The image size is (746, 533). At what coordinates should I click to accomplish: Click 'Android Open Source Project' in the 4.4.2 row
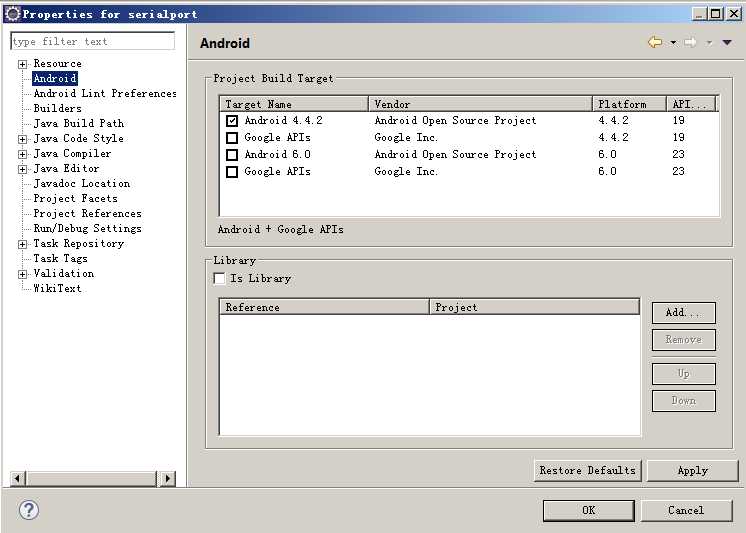(x=455, y=120)
